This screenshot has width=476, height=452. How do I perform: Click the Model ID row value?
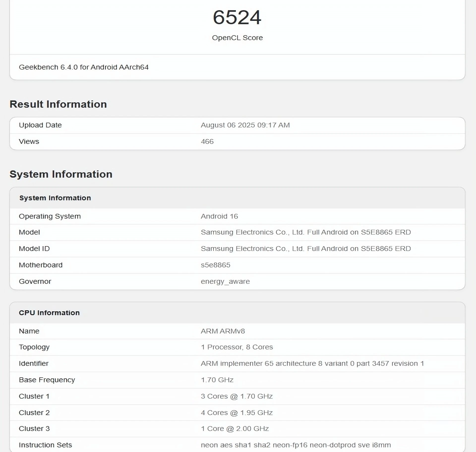click(305, 249)
